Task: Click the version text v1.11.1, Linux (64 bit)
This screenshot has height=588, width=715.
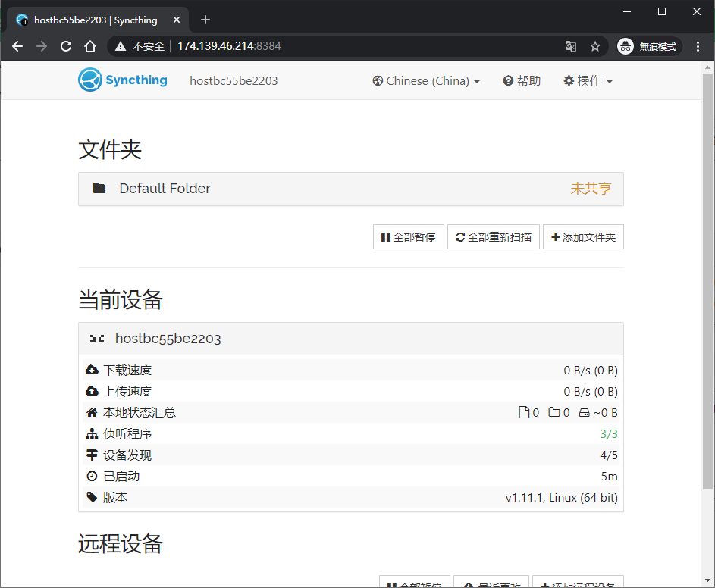Action: pos(561,498)
